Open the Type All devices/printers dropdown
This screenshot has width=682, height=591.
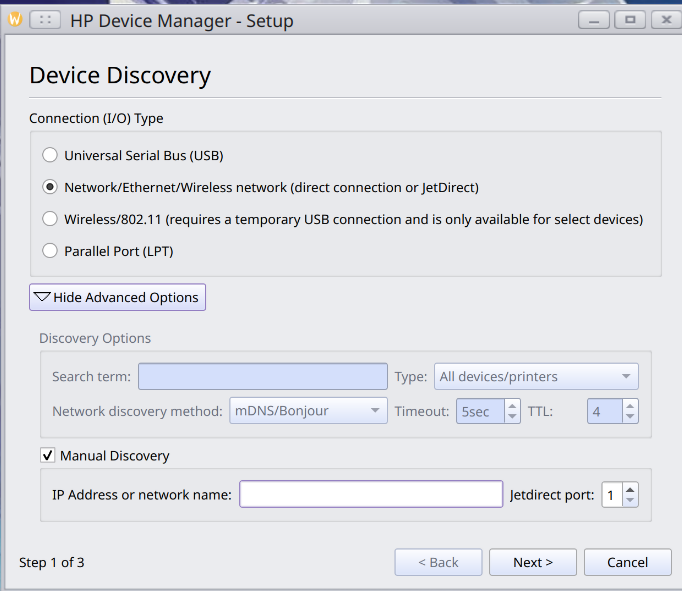point(536,377)
